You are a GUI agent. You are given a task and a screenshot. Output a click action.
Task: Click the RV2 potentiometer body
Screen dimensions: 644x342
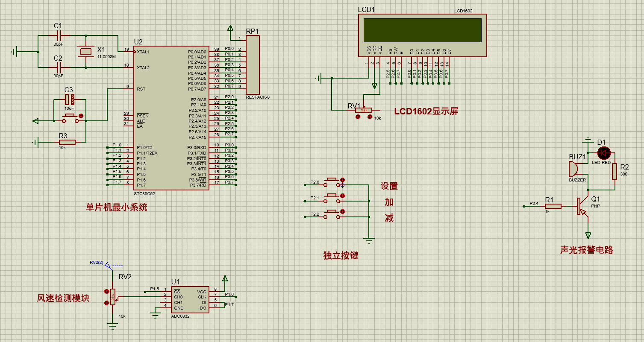point(113,297)
